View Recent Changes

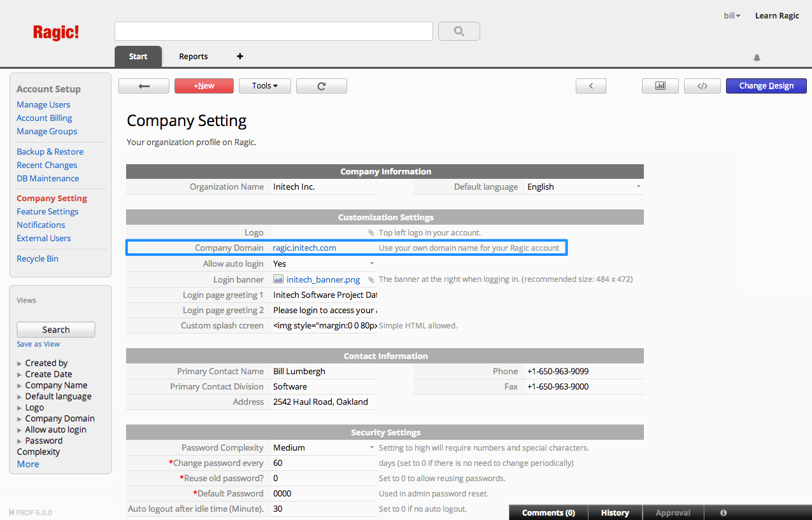click(x=47, y=165)
